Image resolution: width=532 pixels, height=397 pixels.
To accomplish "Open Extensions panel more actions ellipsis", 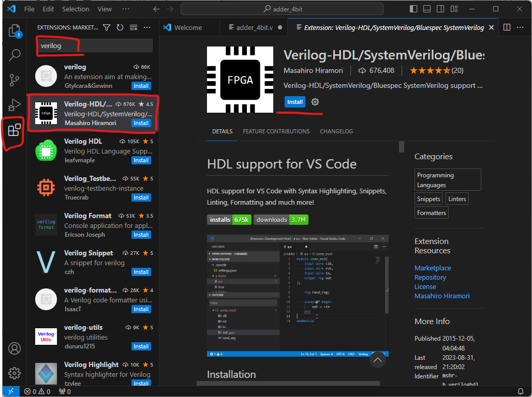I will click(147, 27).
